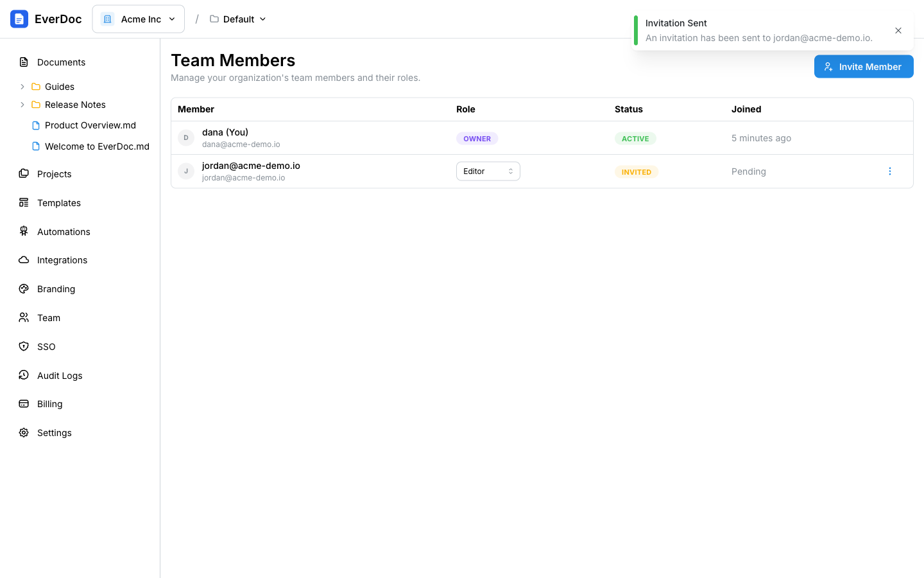Click the Team Members heading
This screenshot has width=924, height=578.
click(x=233, y=60)
